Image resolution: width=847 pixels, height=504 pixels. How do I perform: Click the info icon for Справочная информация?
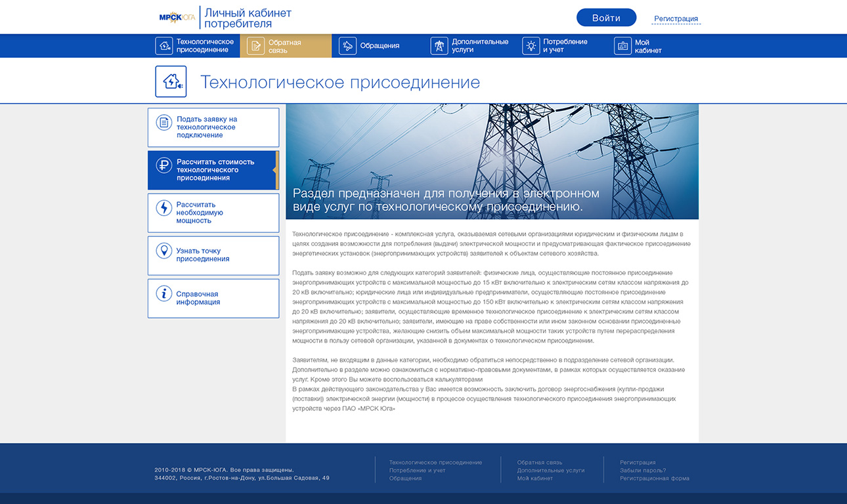(x=163, y=293)
